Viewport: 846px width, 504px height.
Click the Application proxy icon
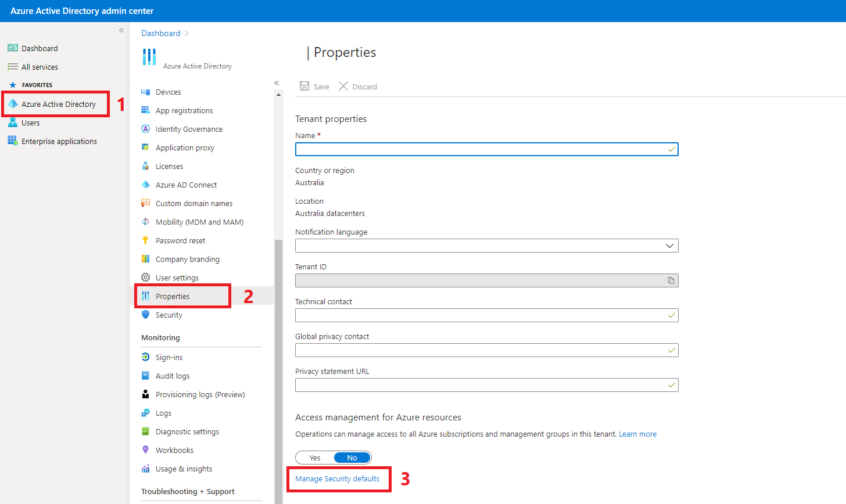point(146,147)
